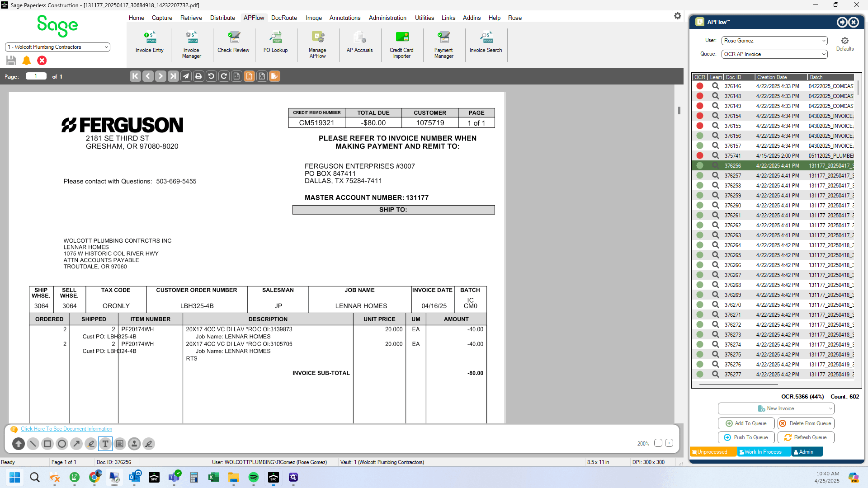Choose the Text annotation tool
The image size is (868, 488).
[105, 444]
